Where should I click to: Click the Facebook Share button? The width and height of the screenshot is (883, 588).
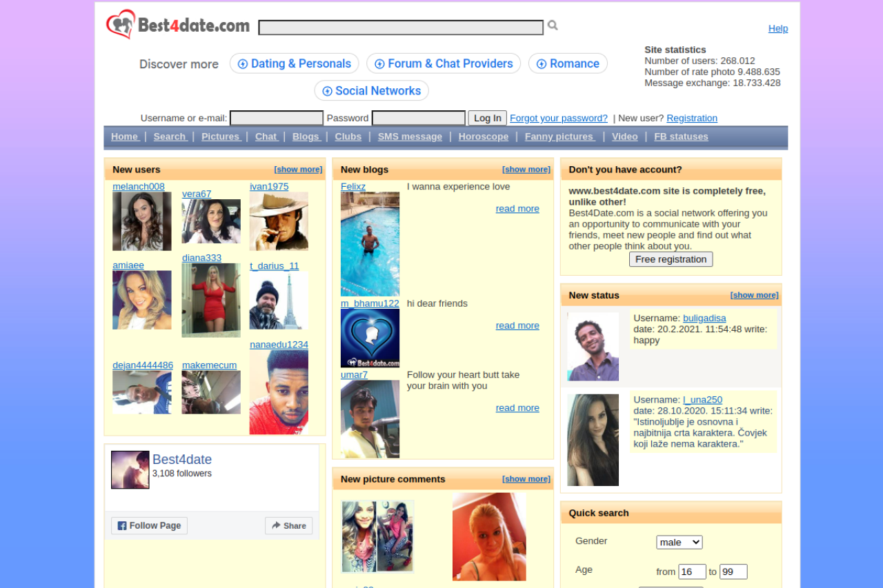pyautogui.click(x=288, y=525)
